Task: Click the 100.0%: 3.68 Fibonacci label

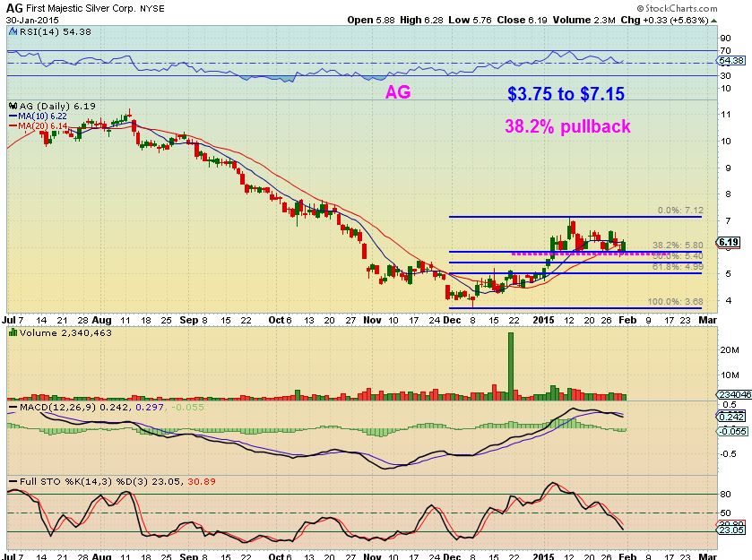Action: [675, 302]
